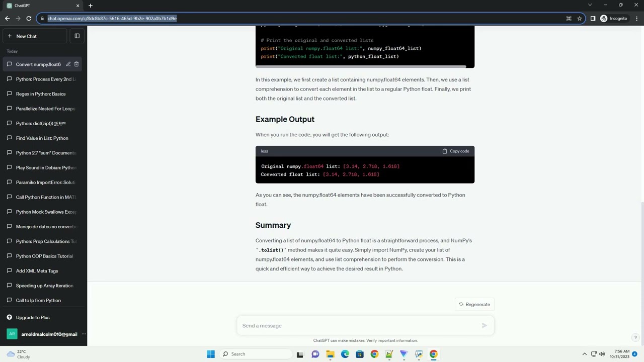644x362 pixels.
Task: Delete the Convert numpy.float6 chat via trash icon
Action: (x=76, y=64)
